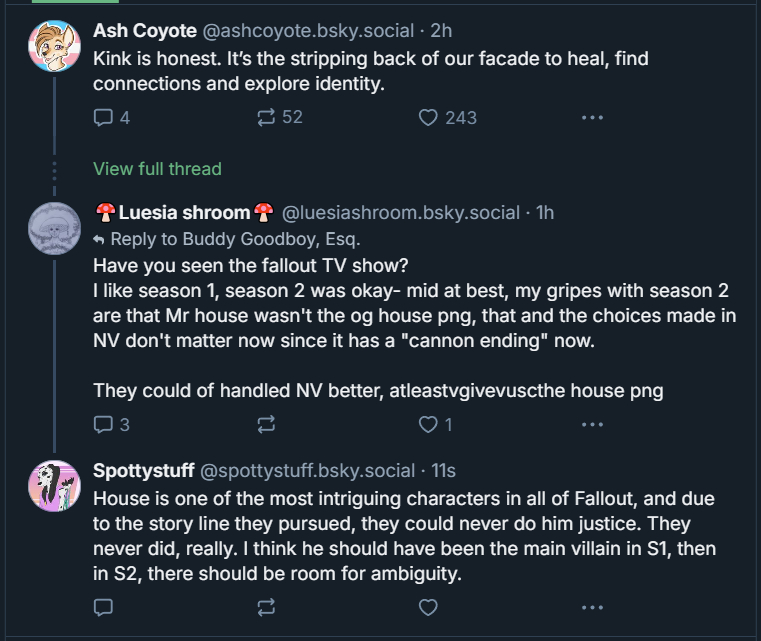Viewport: 761px width, 641px height.
Task: Open Ash Coyote's avatar profile picture
Action: pyautogui.click(x=54, y=46)
